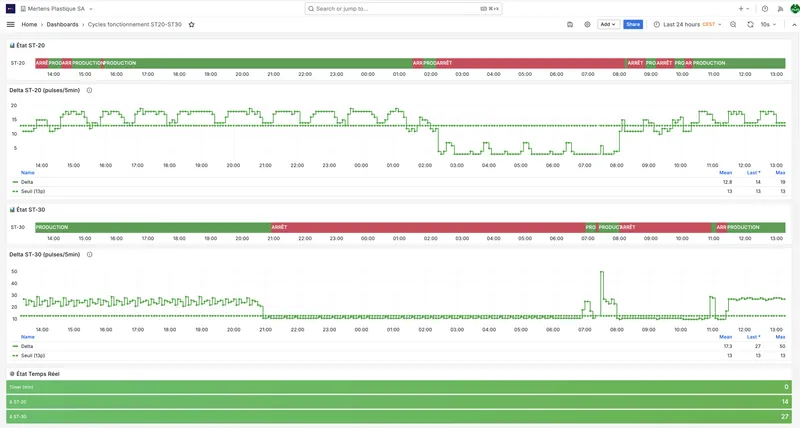Open the news feed icon

pyautogui.click(x=780, y=9)
